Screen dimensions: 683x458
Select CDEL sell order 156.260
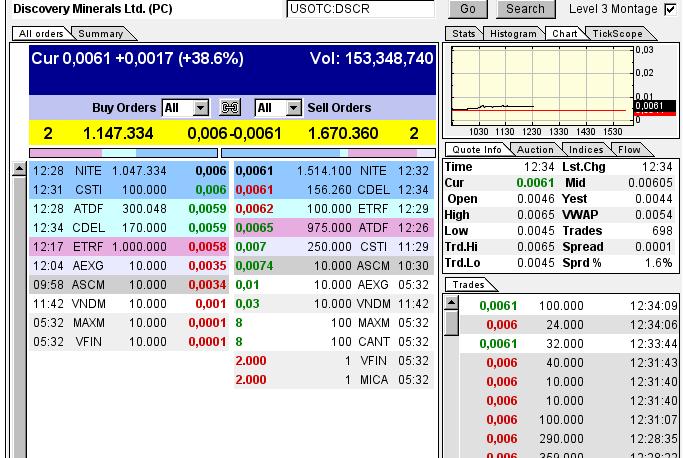click(334, 190)
